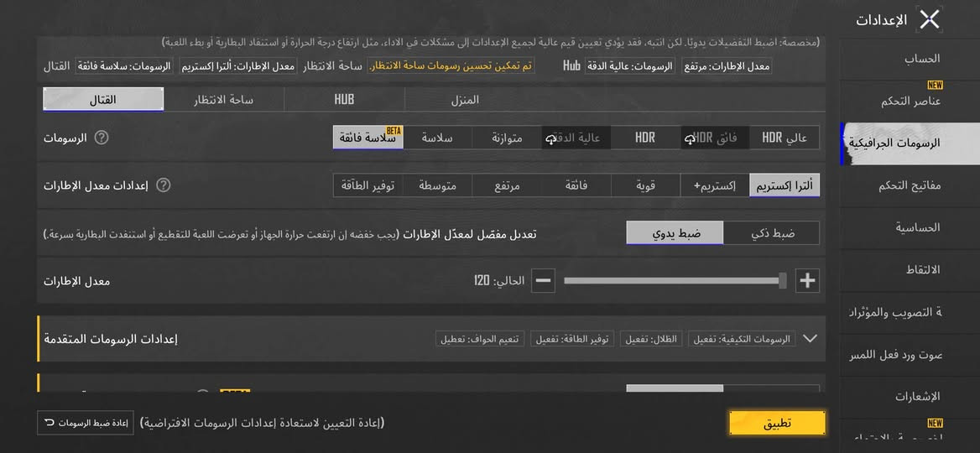Select ضبط يدوي frame rate mode
Viewport: 980px width, 453px height.
(x=675, y=233)
